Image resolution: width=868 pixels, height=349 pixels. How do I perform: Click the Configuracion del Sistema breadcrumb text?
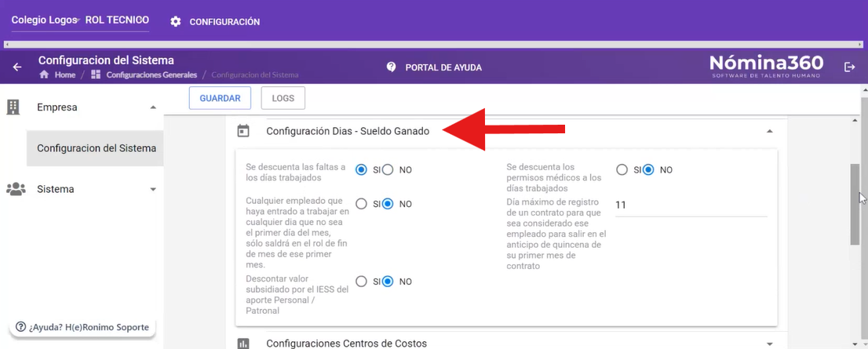point(255,75)
